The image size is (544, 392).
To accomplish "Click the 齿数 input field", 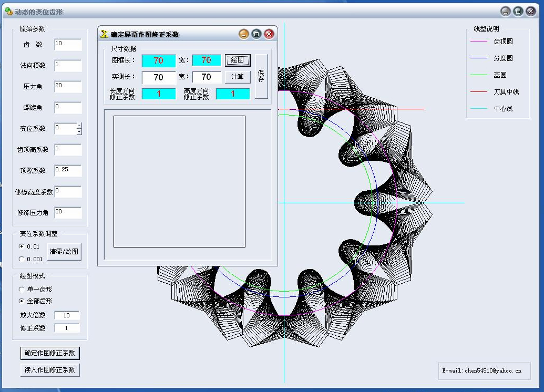I will (68, 45).
